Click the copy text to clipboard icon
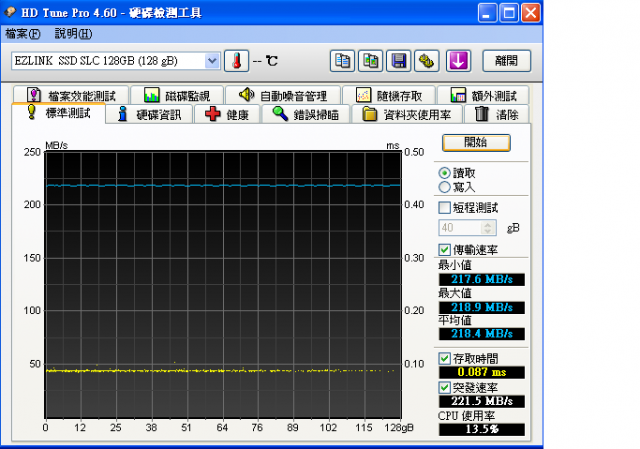The image size is (640, 449). pos(343,61)
